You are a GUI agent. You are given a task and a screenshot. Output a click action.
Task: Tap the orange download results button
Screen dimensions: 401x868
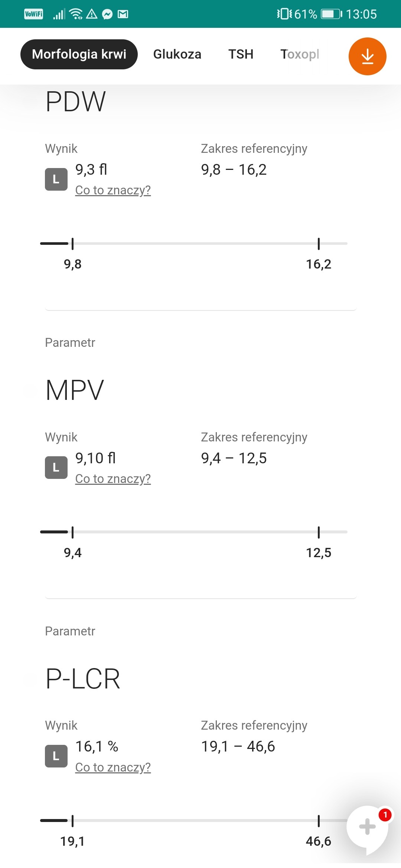point(367,56)
